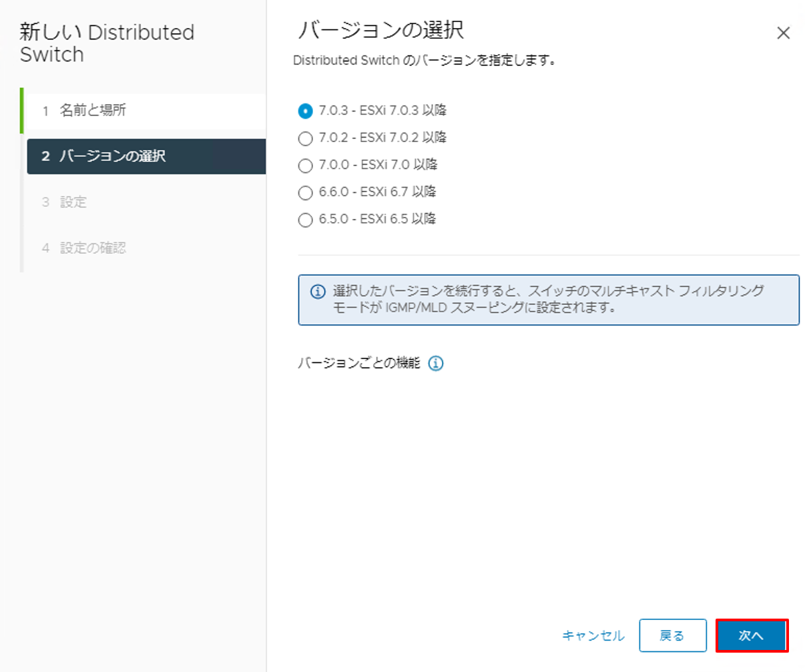This screenshot has width=805, height=672.
Task: Click the バージョンの選択 page heading
Action: [380, 30]
